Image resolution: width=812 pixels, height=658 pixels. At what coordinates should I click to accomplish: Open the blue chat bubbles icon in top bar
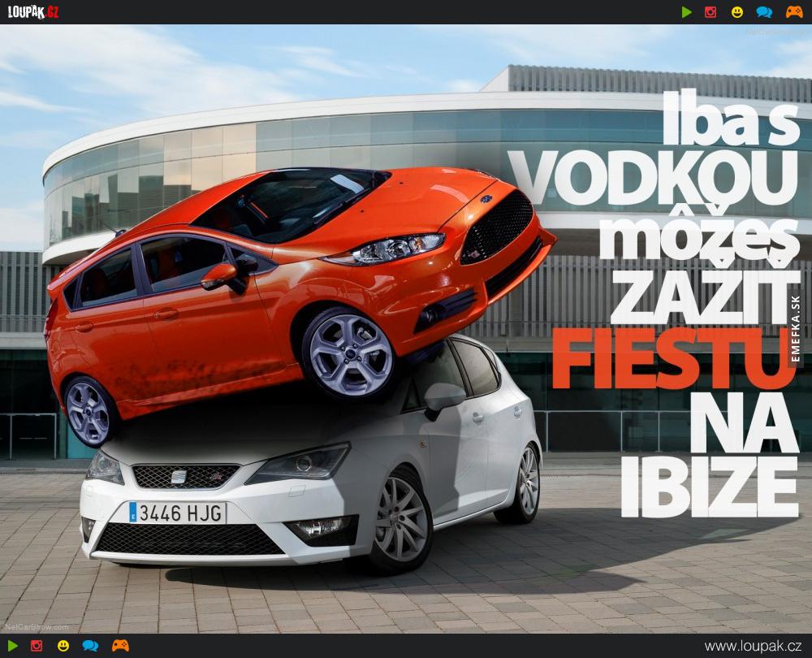(764, 12)
